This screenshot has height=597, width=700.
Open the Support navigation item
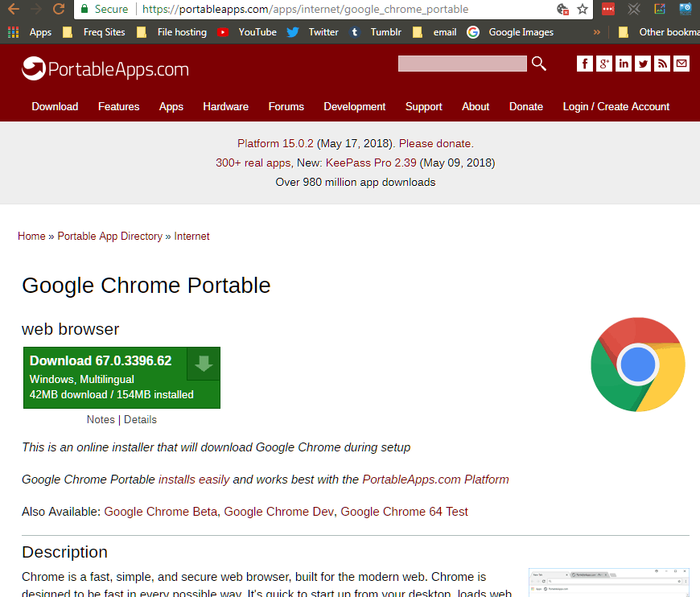[424, 107]
